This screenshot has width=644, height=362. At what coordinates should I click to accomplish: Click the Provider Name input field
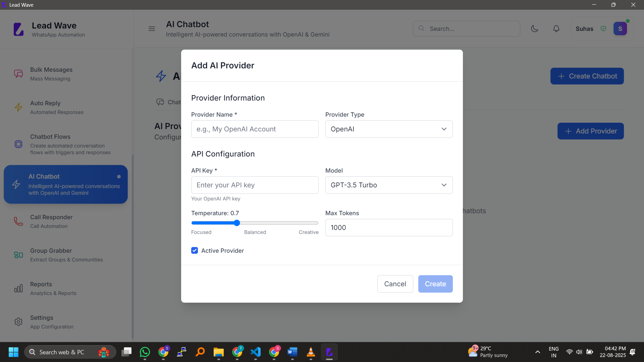click(255, 129)
